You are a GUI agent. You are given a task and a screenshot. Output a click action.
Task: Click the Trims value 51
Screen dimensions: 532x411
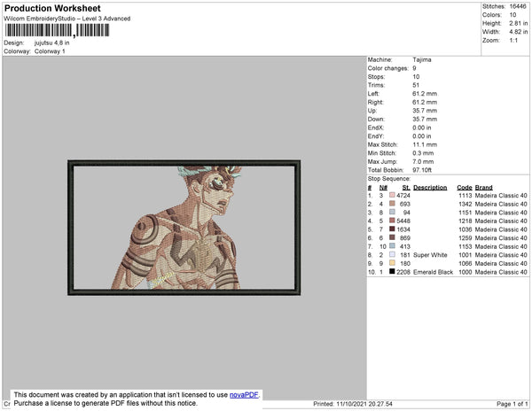tap(416, 85)
